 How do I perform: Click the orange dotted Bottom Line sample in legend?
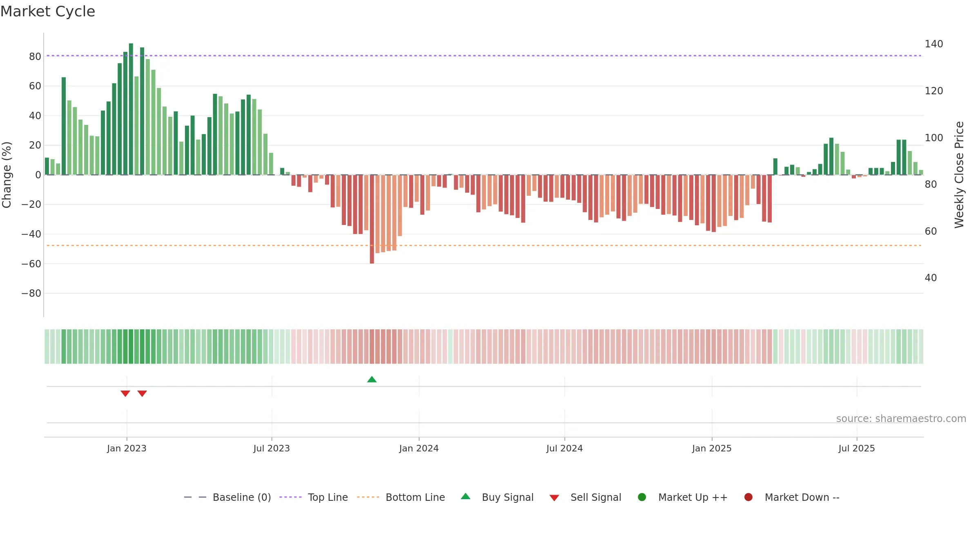pos(368,497)
